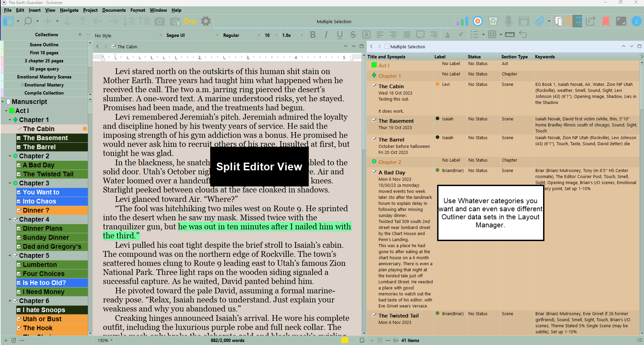644x345 pixels.
Task: Open project settings gear icon
Action: (x=206, y=21)
